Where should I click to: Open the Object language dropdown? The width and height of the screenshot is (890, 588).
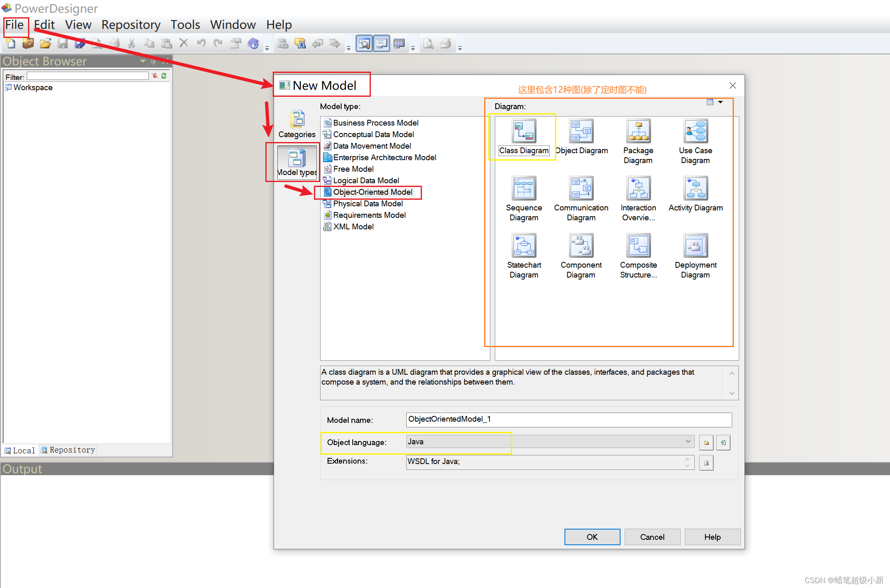pos(688,441)
